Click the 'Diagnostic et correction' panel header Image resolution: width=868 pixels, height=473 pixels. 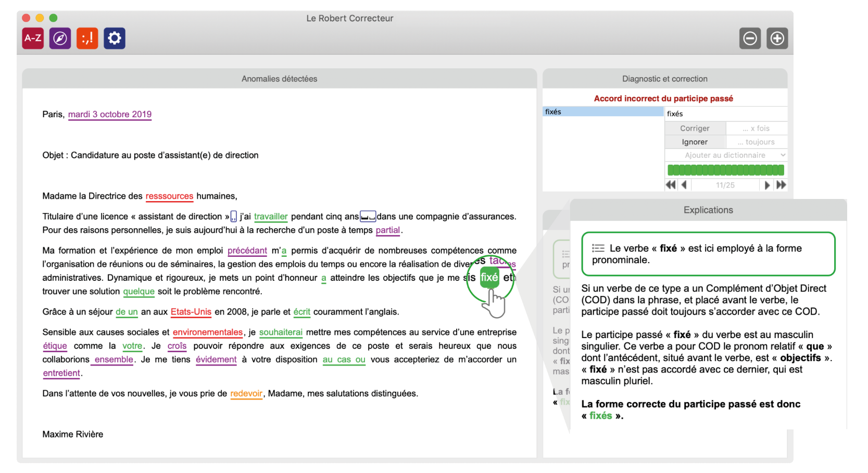(665, 79)
